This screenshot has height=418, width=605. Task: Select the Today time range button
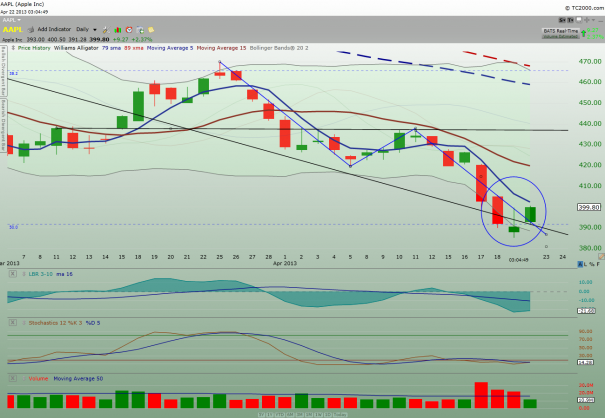340,415
